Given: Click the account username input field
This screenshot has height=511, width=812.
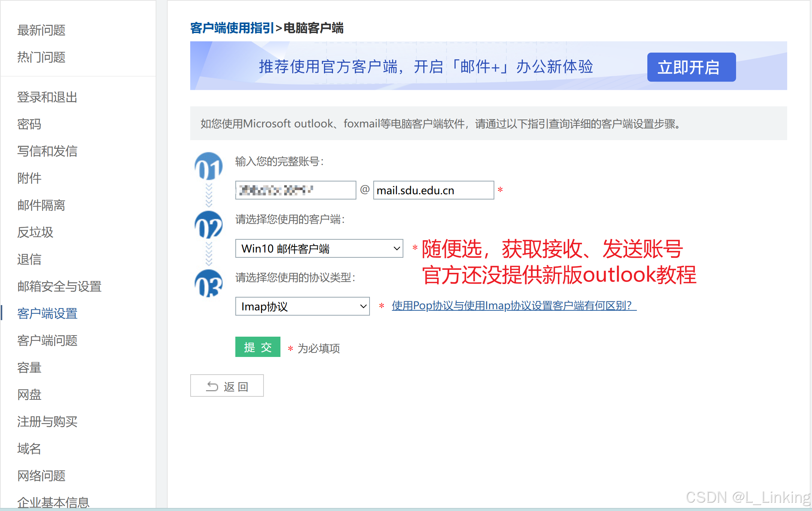Looking at the screenshot, I should click(295, 190).
